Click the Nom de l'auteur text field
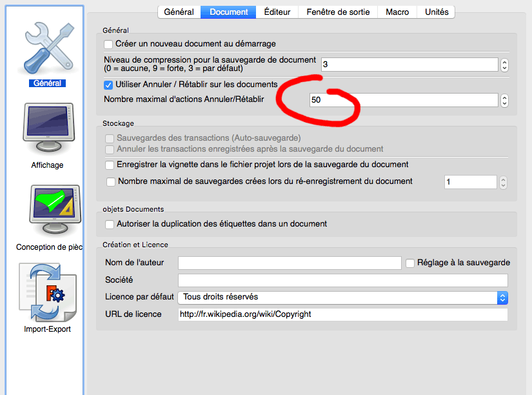This screenshot has width=532, height=395. pos(290,263)
